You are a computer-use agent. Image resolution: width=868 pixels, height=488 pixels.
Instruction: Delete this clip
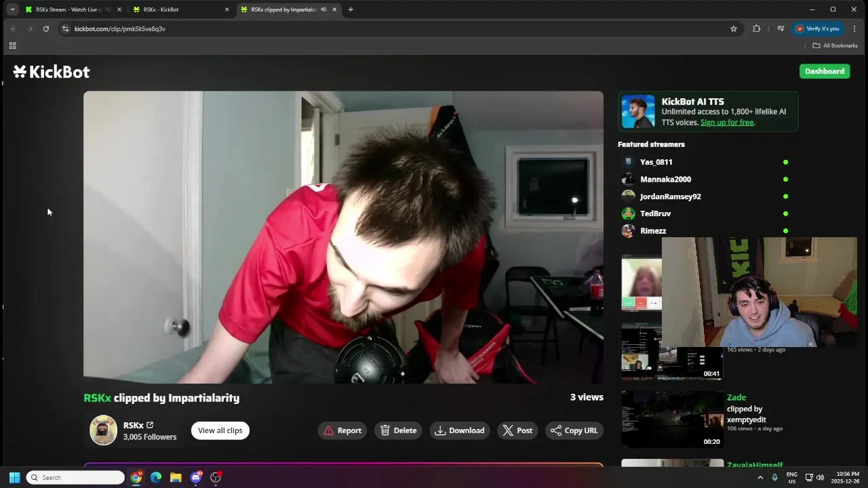point(399,430)
